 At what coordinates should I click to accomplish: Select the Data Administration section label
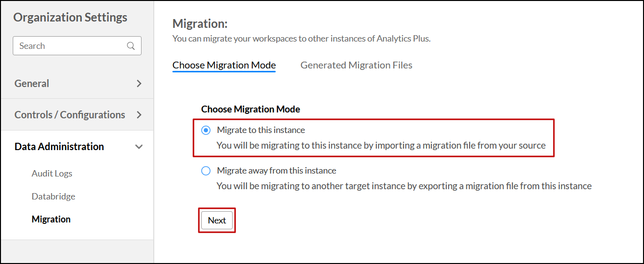59,147
